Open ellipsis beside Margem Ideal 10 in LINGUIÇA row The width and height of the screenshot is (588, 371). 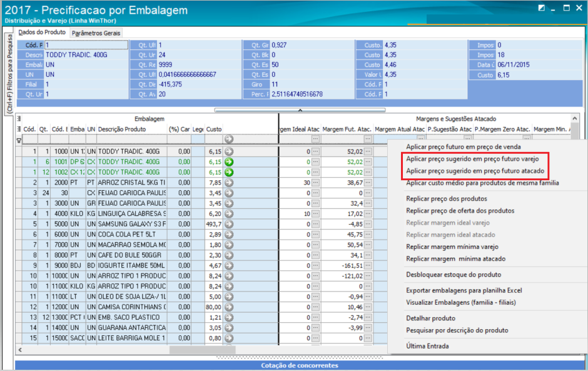click(315, 214)
